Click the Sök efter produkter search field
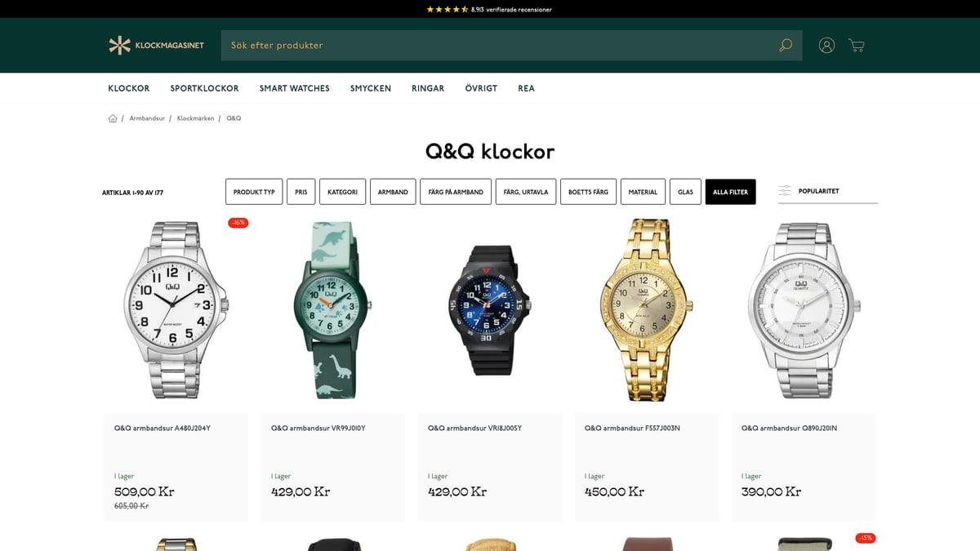This screenshot has height=551, width=980. [x=498, y=46]
